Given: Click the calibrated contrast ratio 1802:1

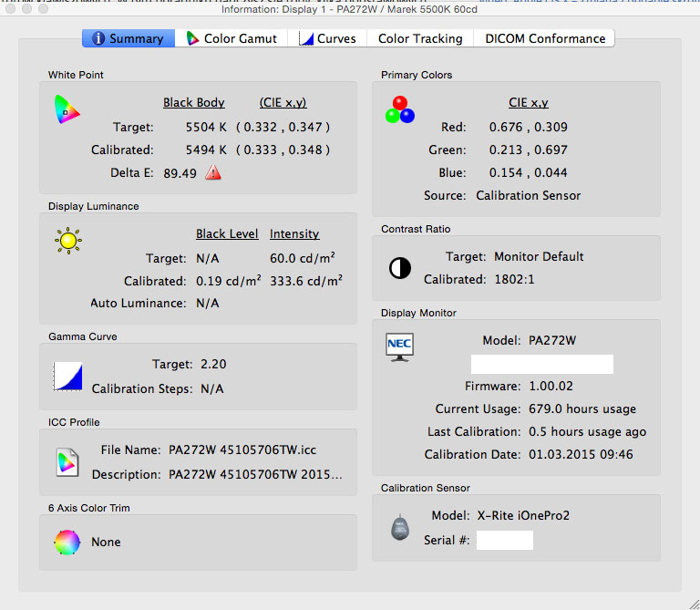Looking at the screenshot, I should point(514,279).
